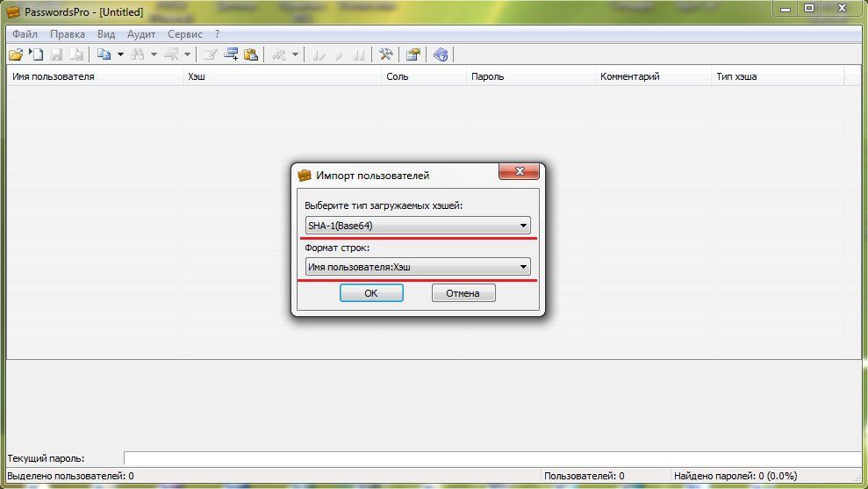Expand the delete users dropdown arrow
The width and height of the screenshot is (868, 489).
coord(187,54)
